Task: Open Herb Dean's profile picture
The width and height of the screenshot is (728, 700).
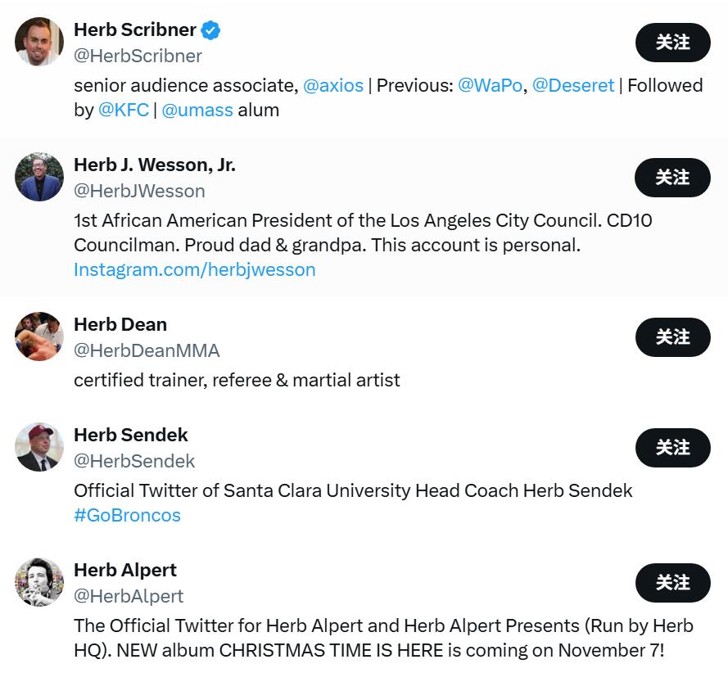Action: point(39,336)
